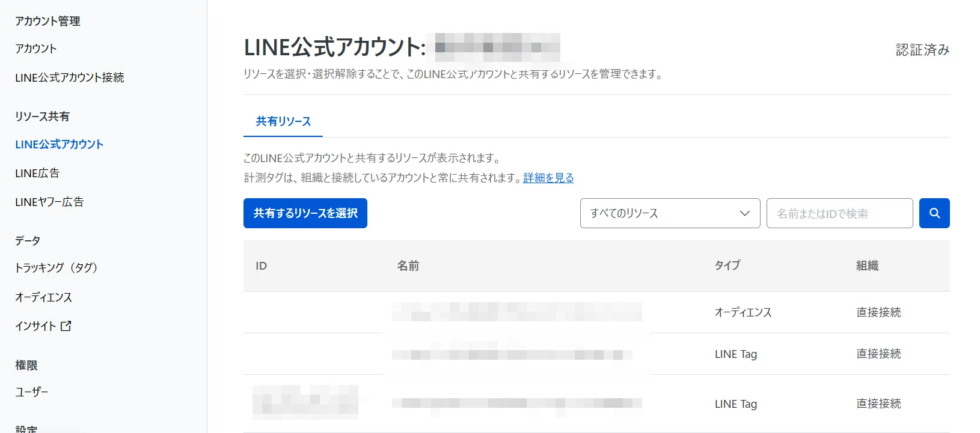The width and height of the screenshot is (980, 433).
Task: Expand the すべてのリソース dropdown
Action: click(670, 213)
